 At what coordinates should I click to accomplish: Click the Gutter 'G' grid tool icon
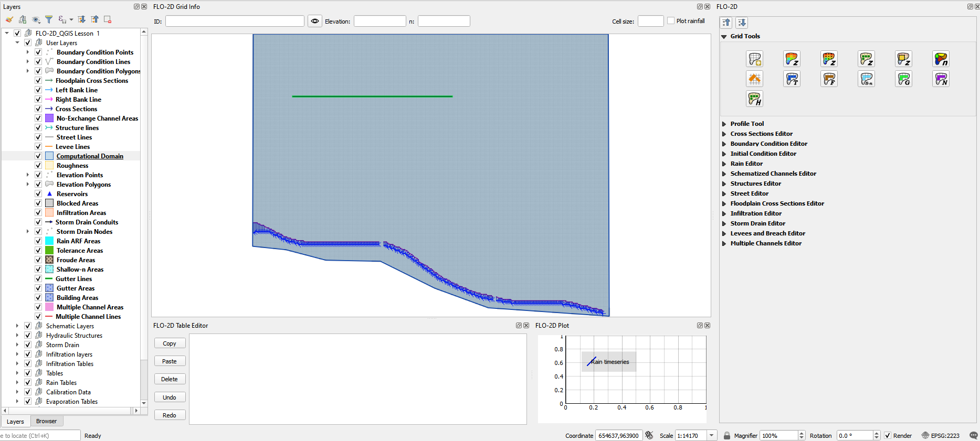point(903,79)
